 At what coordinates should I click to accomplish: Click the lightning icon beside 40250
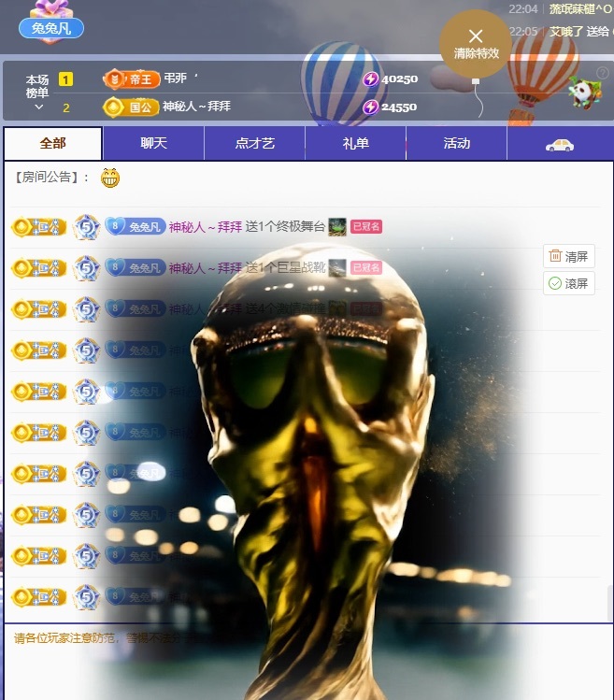[371, 79]
